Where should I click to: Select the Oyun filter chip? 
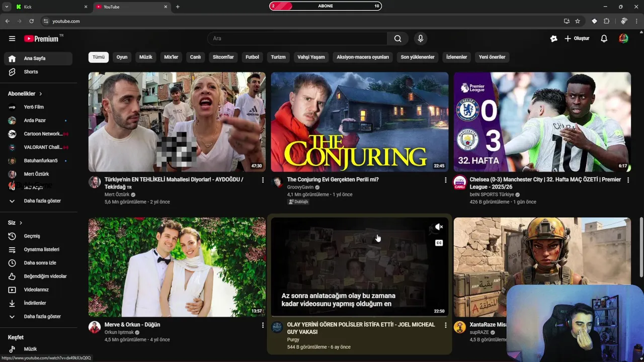tap(122, 57)
